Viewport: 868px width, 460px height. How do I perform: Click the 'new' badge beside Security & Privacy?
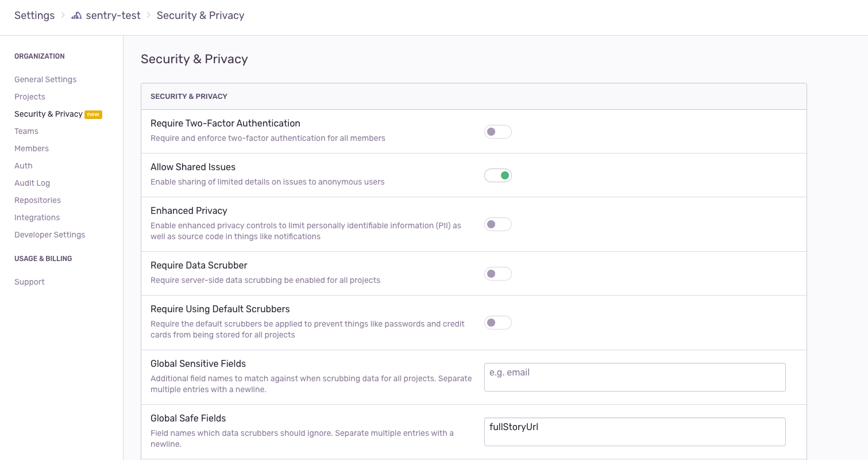[x=93, y=114]
